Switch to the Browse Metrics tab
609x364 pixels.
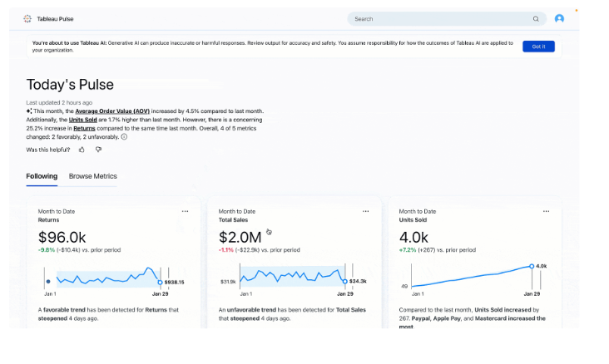92,176
